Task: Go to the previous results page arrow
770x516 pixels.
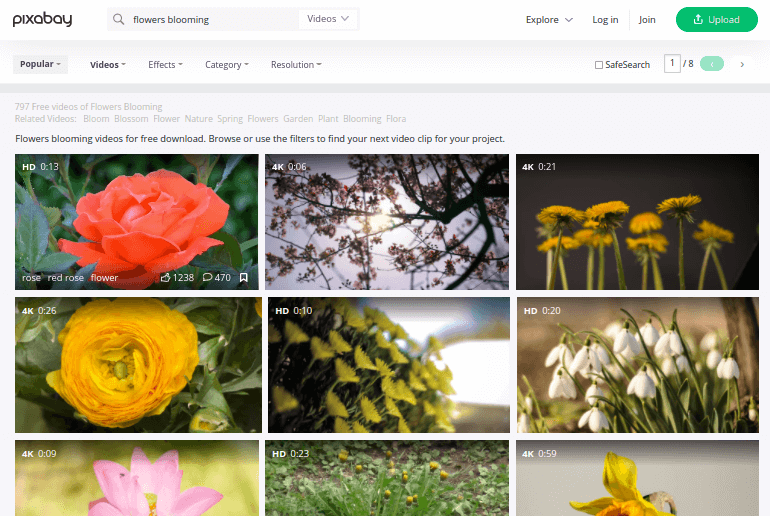Action: coord(711,64)
